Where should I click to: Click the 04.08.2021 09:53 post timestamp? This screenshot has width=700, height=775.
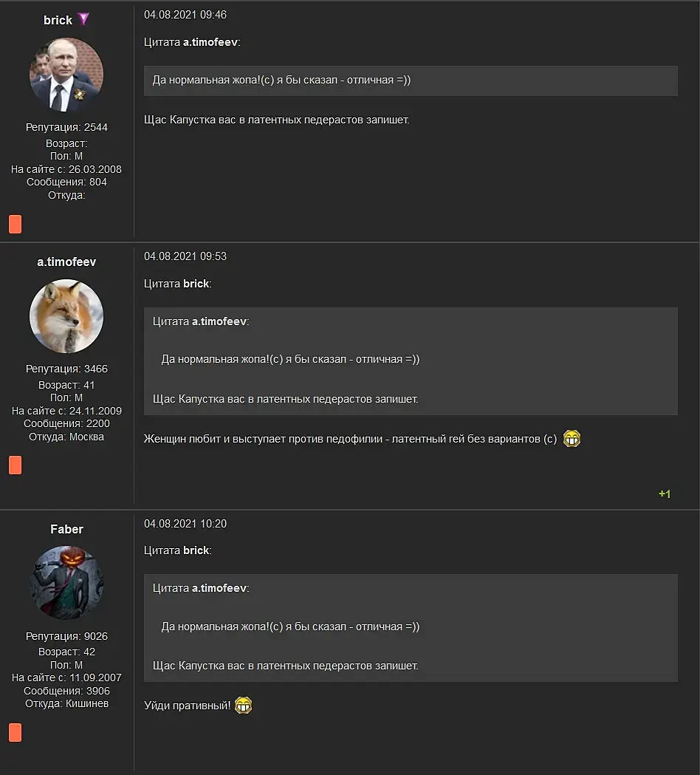click(185, 256)
